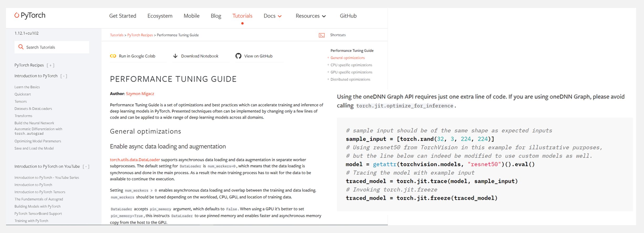The width and height of the screenshot is (644, 233).
Task: Open the Resources dropdown menu
Action: [311, 16]
